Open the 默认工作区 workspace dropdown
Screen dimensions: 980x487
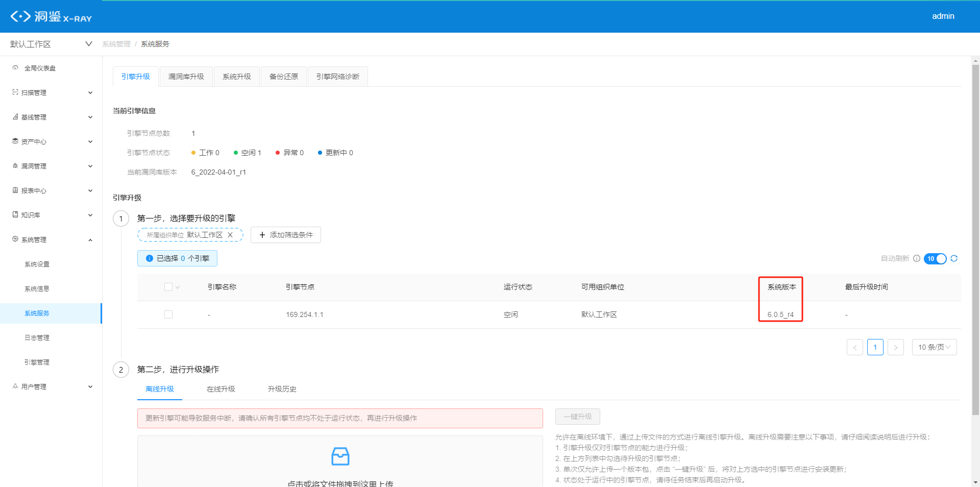51,44
